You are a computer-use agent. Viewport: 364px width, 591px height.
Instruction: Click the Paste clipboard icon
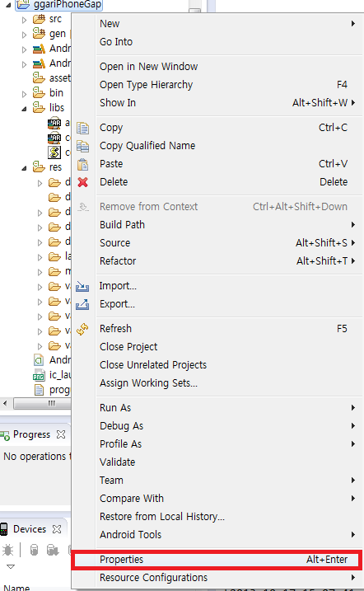coord(82,164)
